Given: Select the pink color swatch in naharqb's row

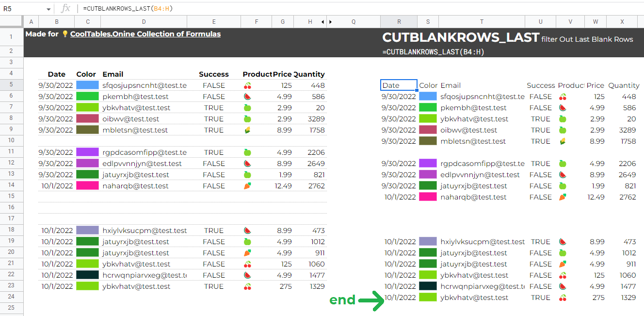Looking at the screenshot, I should [x=86, y=185].
